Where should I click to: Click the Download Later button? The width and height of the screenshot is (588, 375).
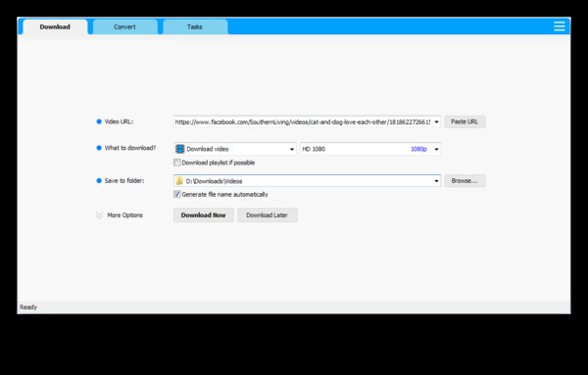[x=268, y=215]
